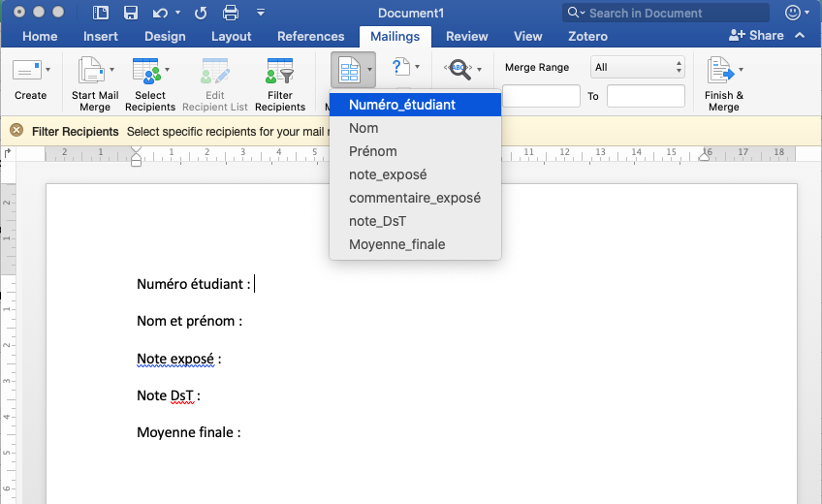Open the Undo history dropdown arrow

pyautogui.click(x=177, y=13)
